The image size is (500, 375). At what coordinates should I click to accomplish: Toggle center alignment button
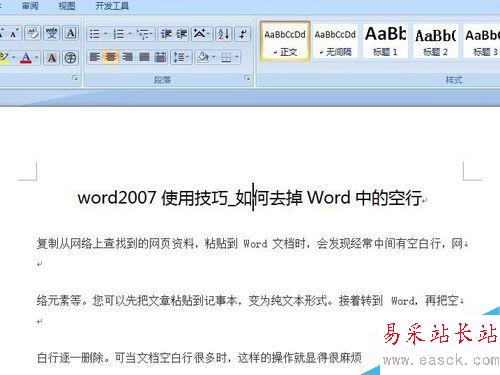pyautogui.click(x=111, y=57)
